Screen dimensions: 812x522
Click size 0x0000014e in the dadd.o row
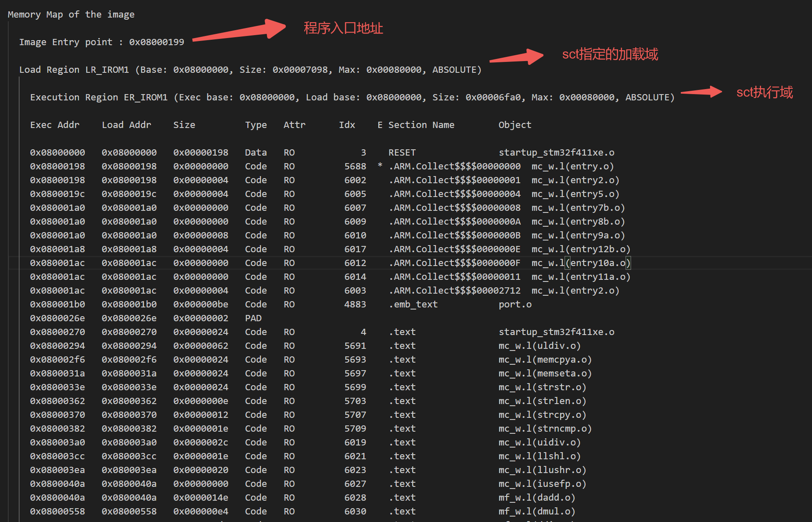[x=201, y=498]
